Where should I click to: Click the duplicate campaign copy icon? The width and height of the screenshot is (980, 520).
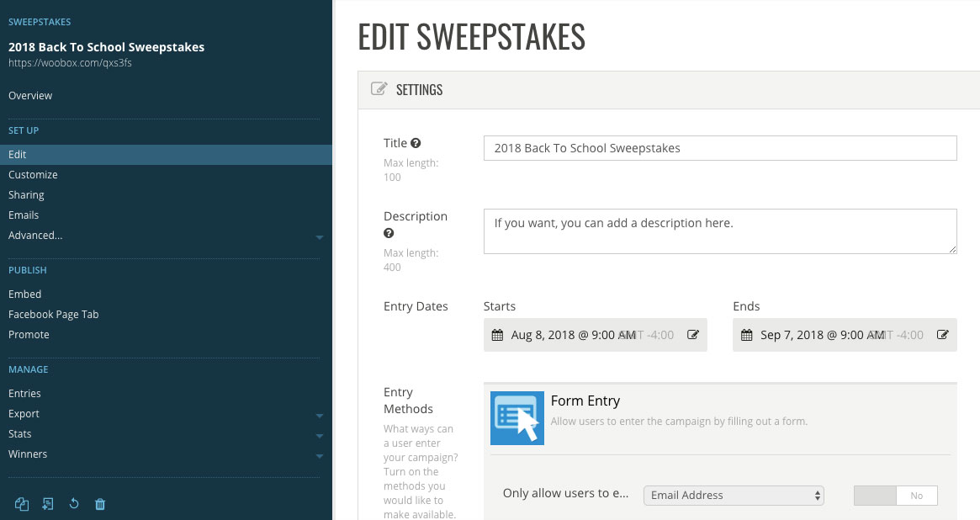click(22, 504)
